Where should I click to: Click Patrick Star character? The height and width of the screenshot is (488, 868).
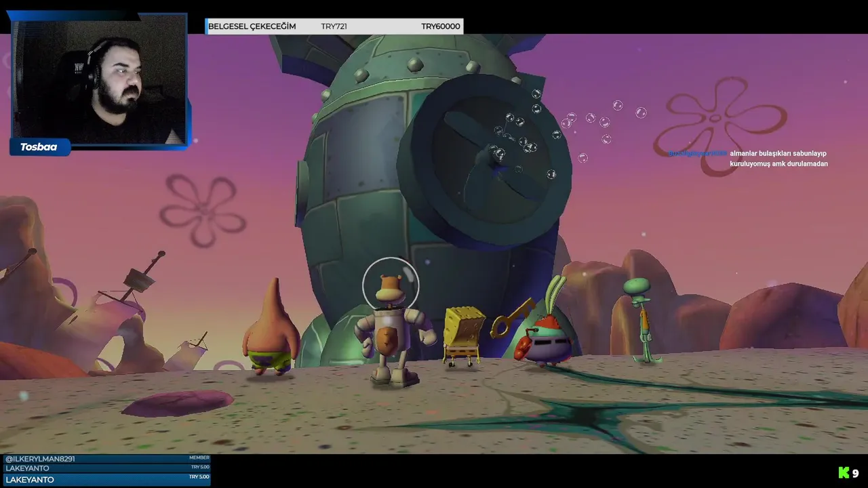(x=272, y=327)
